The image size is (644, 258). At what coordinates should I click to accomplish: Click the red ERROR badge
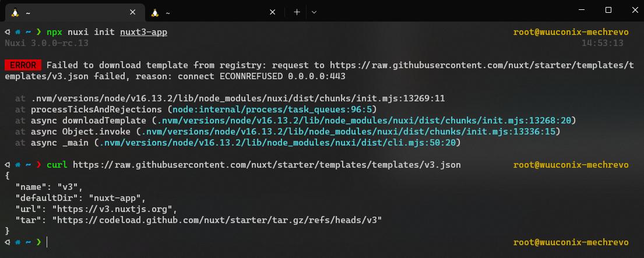23,65
